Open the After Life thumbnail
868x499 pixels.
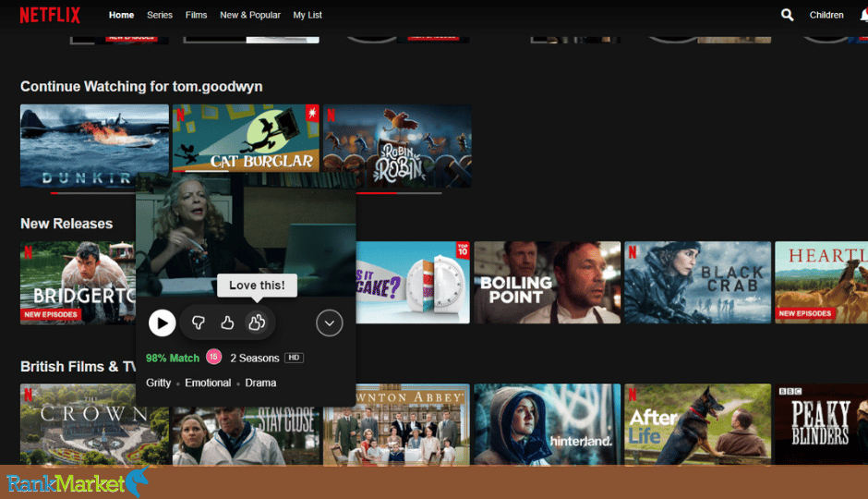(x=697, y=424)
